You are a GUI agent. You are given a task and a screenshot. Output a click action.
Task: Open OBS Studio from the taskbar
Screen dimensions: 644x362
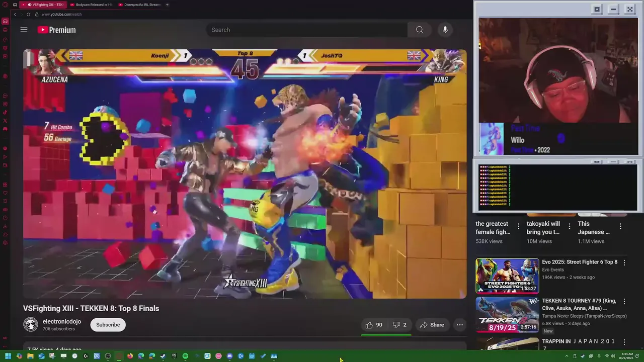point(108,356)
